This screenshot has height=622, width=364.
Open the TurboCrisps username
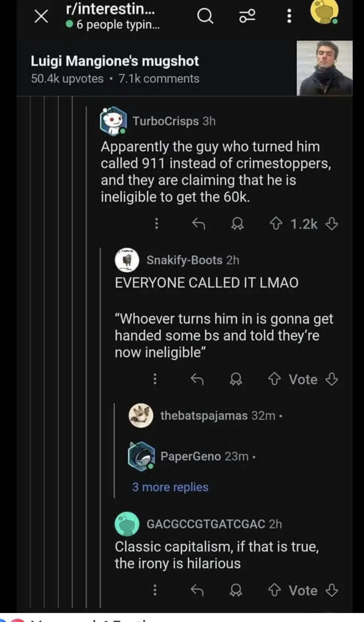point(165,121)
